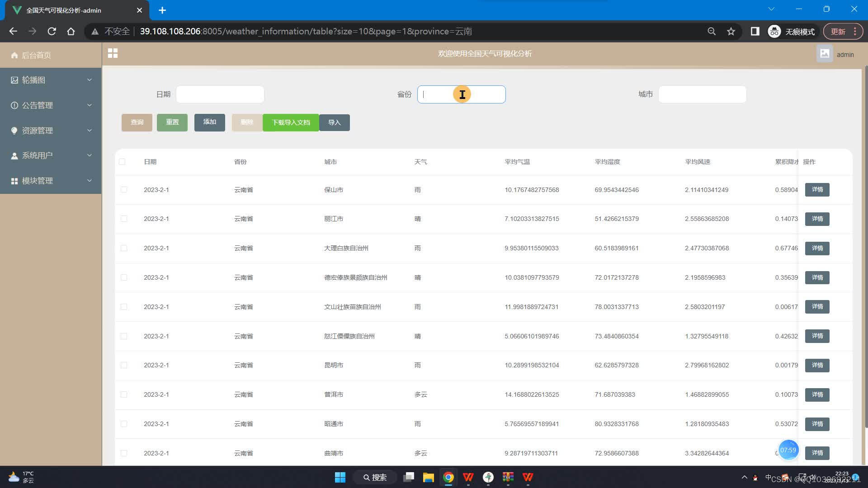
Task: Open Chrome three-dot menu
Action: (855, 31)
